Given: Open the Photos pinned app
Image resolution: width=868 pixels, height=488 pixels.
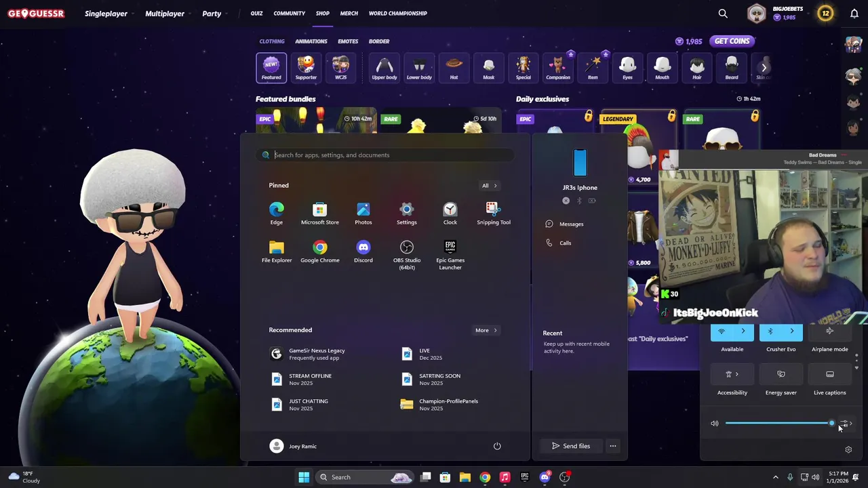Looking at the screenshot, I should pyautogui.click(x=363, y=213).
